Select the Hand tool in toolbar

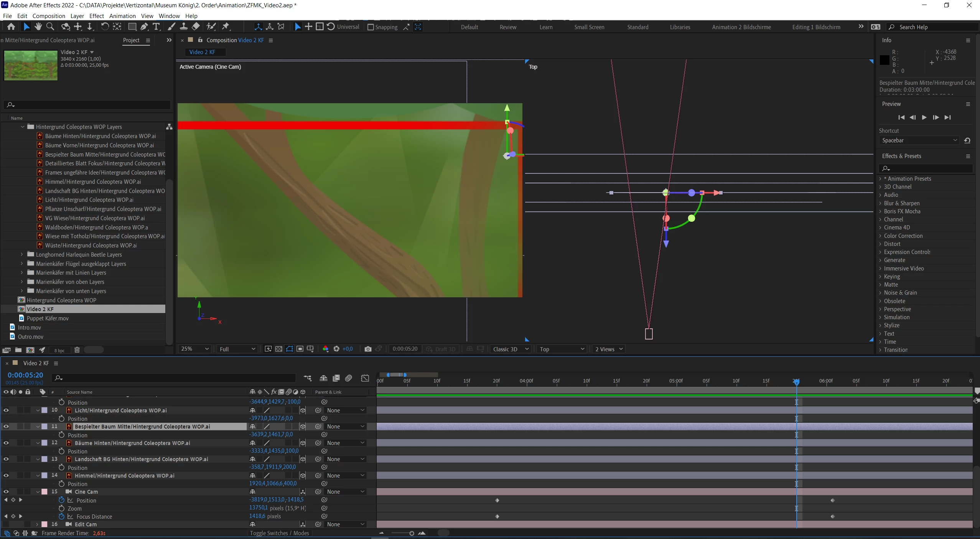[x=38, y=26]
